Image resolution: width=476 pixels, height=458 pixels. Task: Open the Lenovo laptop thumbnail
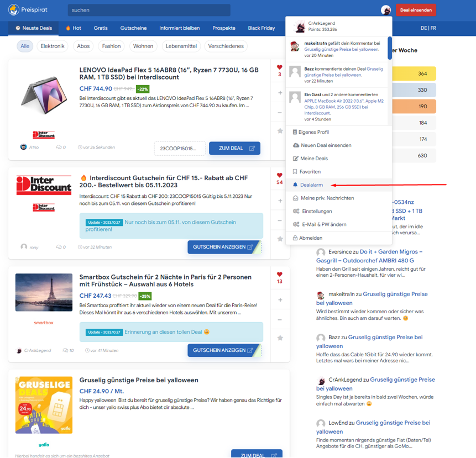click(x=44, y=95)
